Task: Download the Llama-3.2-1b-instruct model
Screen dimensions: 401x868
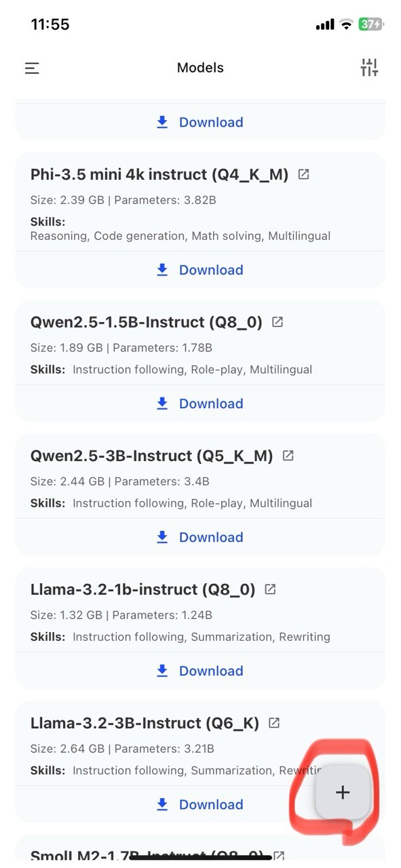Action: [x=200, y=671]
